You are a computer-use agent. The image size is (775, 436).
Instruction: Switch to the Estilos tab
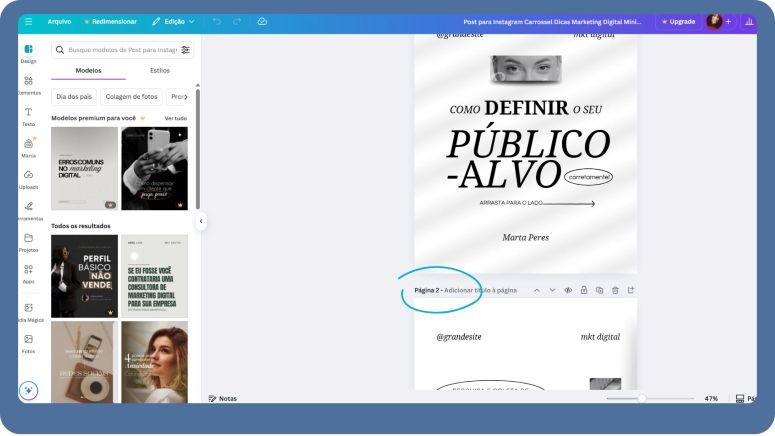[160, 71]
